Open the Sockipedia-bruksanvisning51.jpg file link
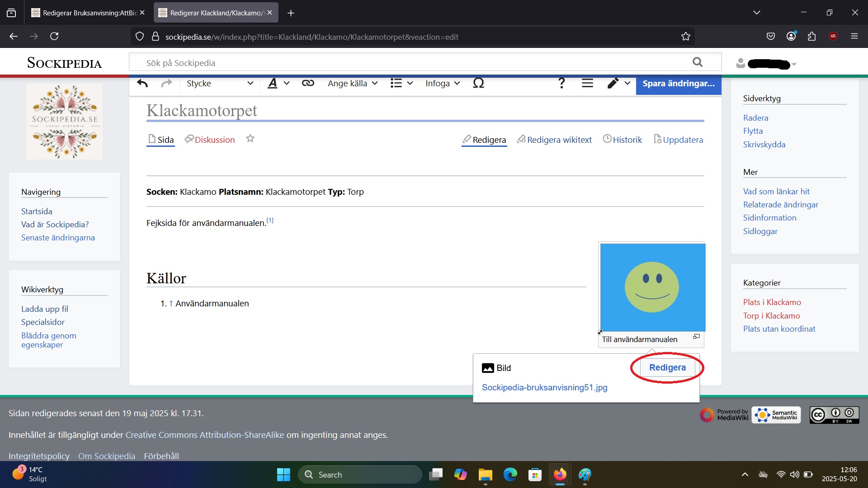This screenshot has height=488, width=868. click(x=544, y=388)
